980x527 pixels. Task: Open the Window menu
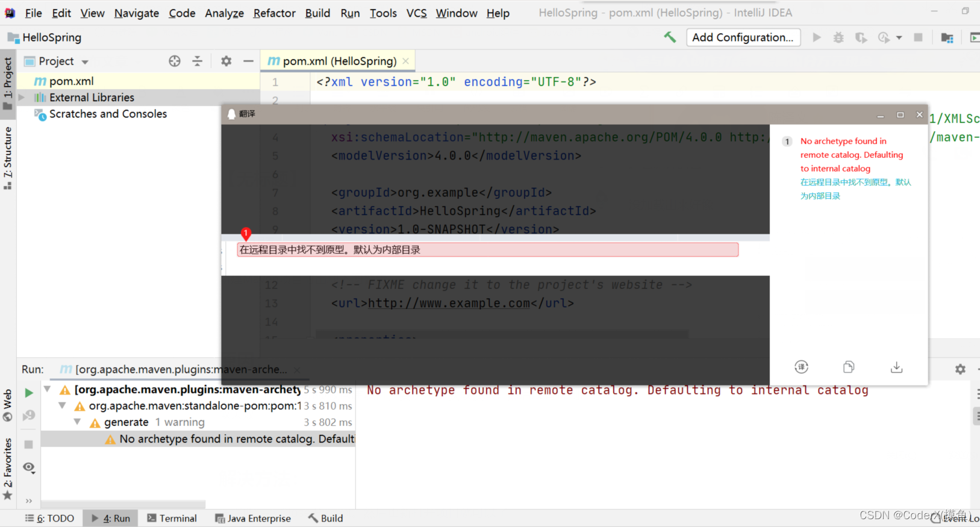click(x=457, y=13)
